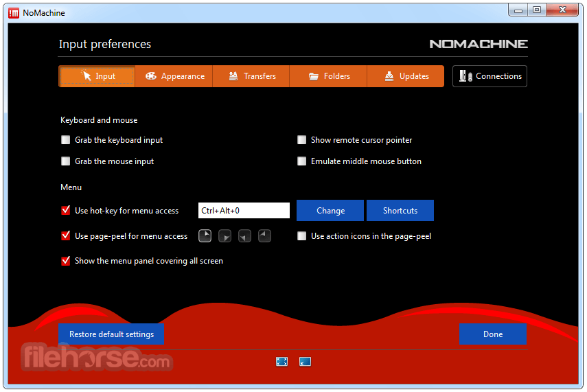Select bottom-right corner page-peel position

pyautogui.click(x=225, y=236)
